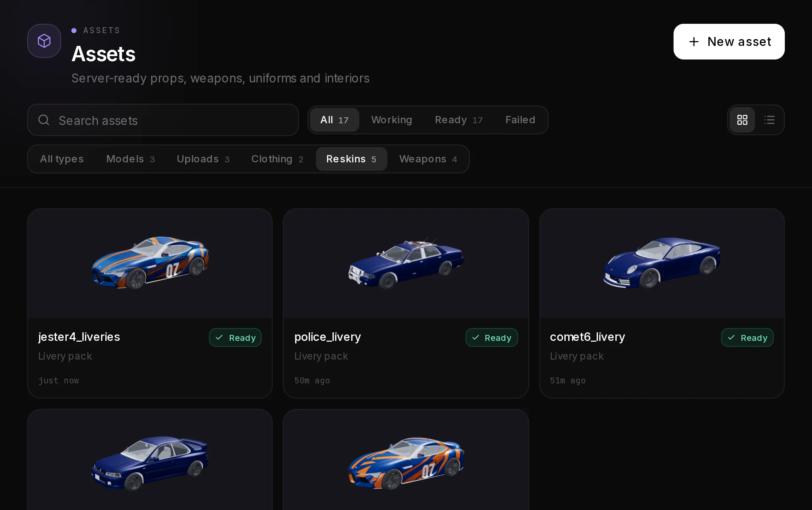Open the comet6_livery car thumbnail
Image resolution: width=812 pixels, height=510 pixels.
coord(662,263)
